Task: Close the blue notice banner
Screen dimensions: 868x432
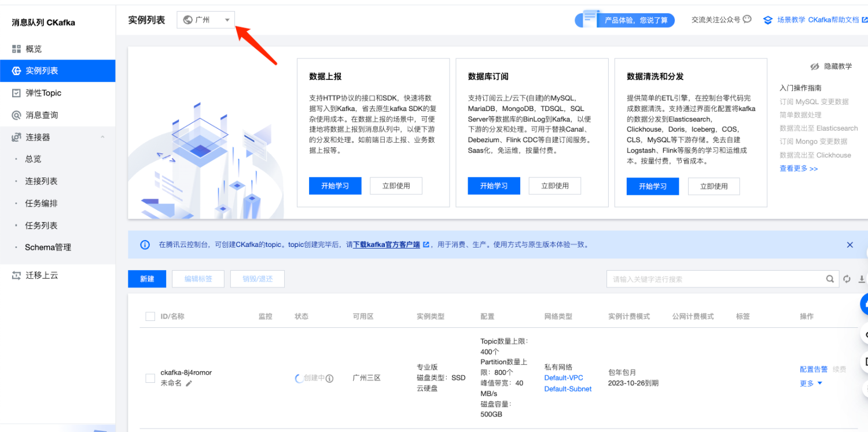Action: [x=850, y=245]
